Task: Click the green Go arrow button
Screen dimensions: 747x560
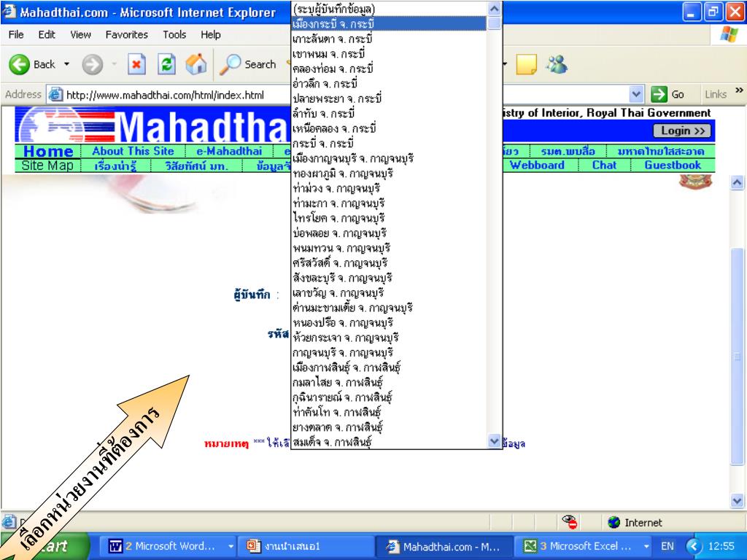Action: 659,94
